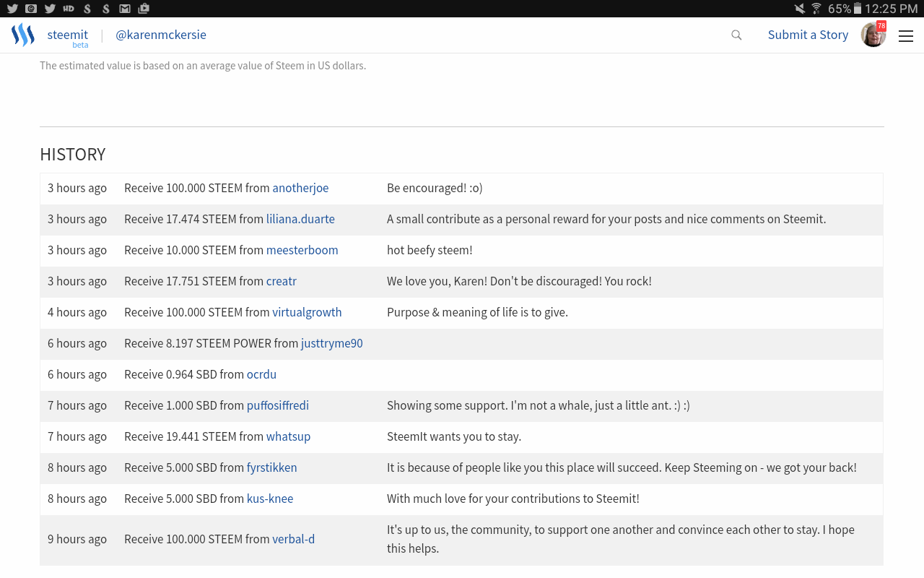Screen dimensions: 924x578
Task: Tap the Wi-Fi signal status icon
Action: [816, 9]
